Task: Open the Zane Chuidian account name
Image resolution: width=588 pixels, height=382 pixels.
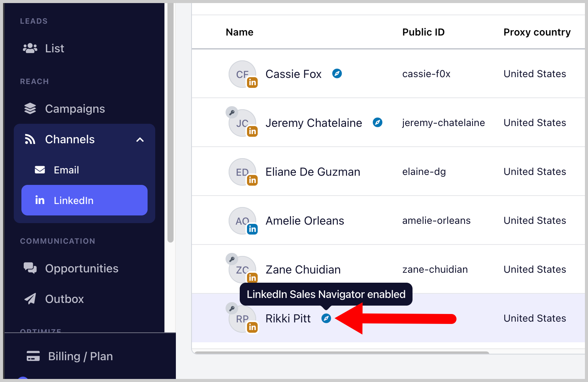Action: tap(303, 270)
